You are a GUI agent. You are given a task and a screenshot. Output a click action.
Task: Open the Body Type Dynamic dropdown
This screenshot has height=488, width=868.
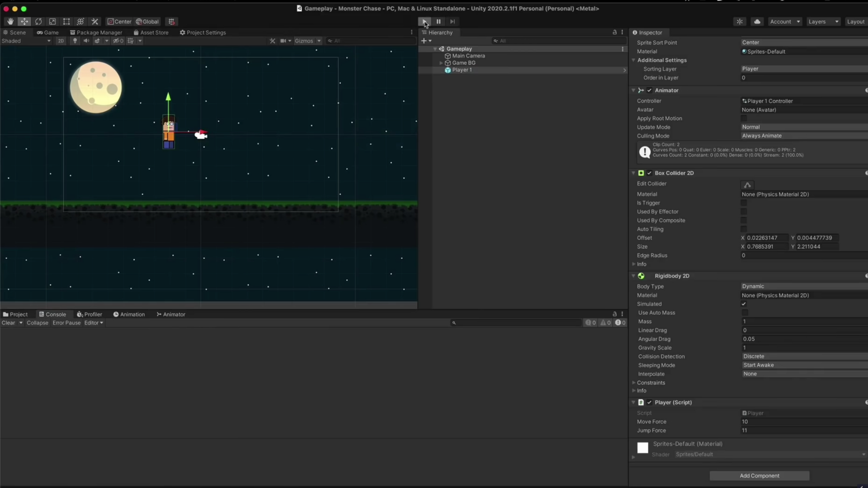pos(804,286)
